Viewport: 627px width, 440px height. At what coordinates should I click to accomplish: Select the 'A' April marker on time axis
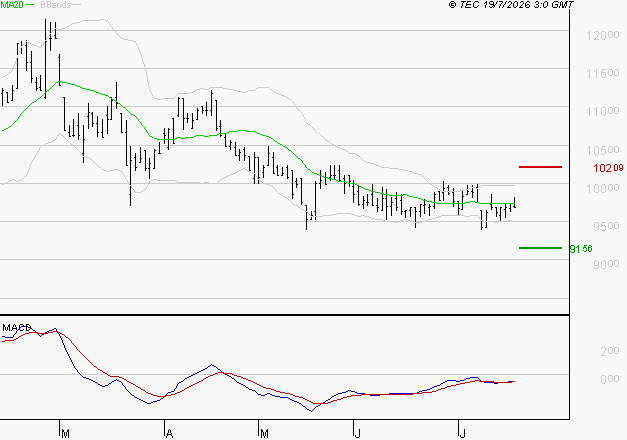point(170,434)
